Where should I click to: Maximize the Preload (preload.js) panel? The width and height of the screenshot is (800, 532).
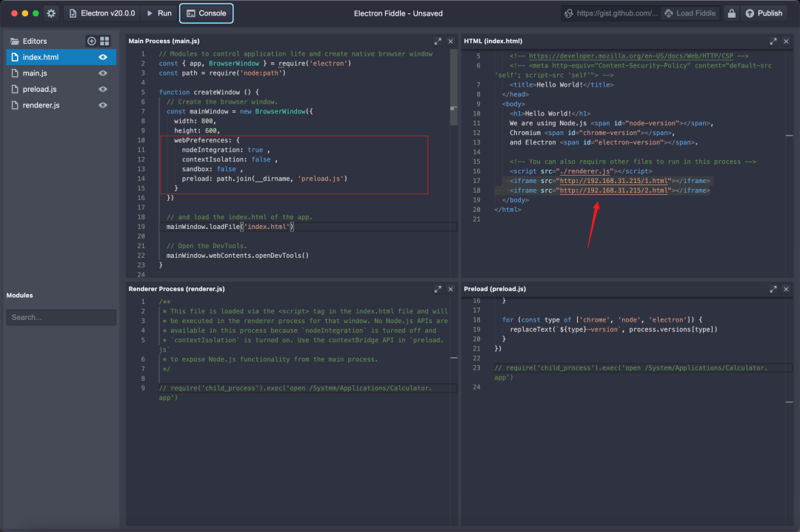pos(773,289)
